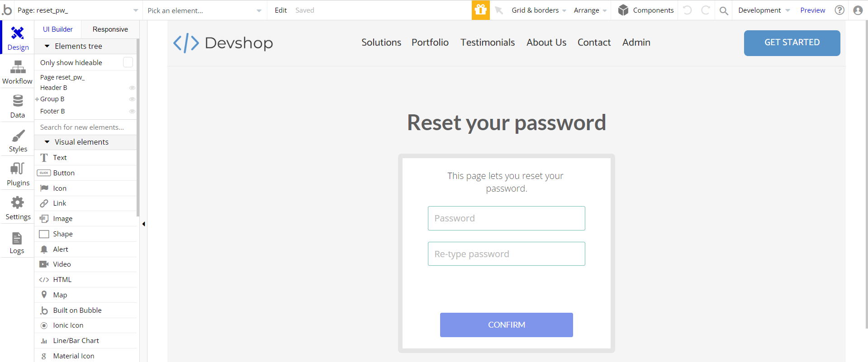Click the orange gift icon

480,10
